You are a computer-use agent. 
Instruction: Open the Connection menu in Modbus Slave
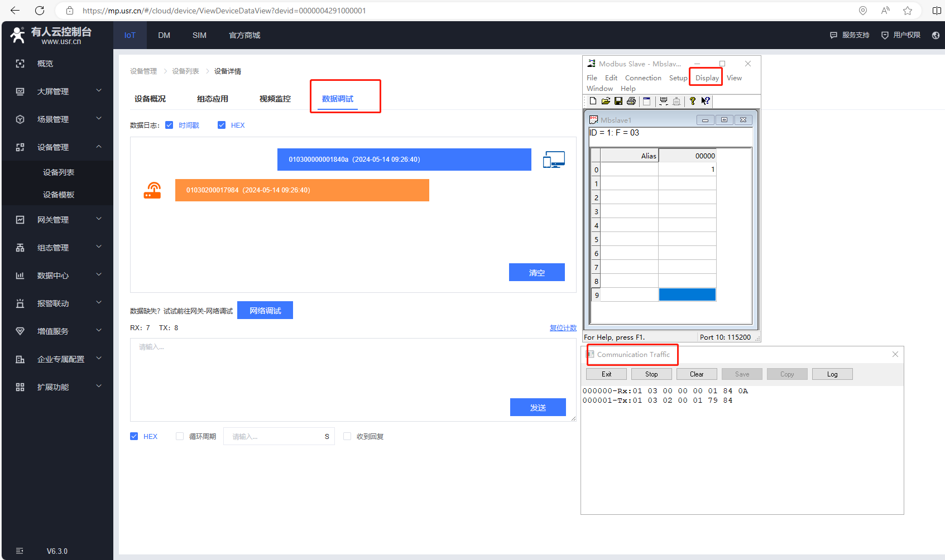click(x=642, y=78)
